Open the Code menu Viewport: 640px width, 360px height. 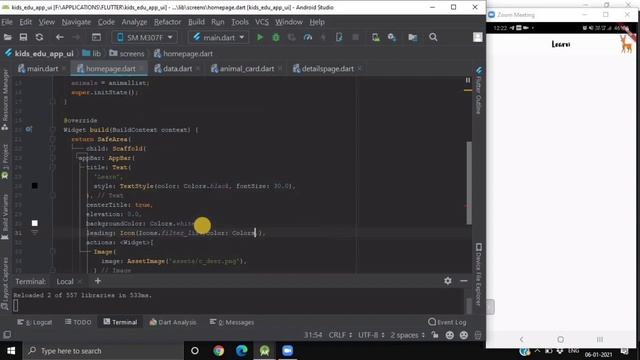[x=106, y=22]
